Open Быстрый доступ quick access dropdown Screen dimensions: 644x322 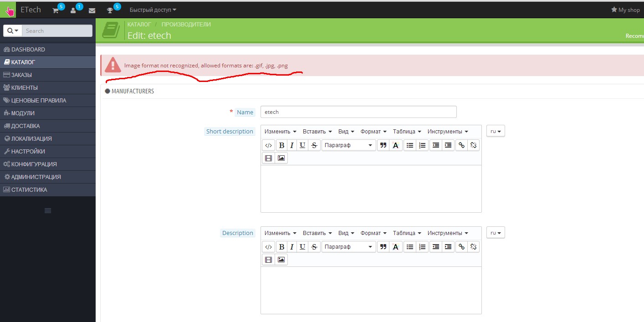click(153, 10)
